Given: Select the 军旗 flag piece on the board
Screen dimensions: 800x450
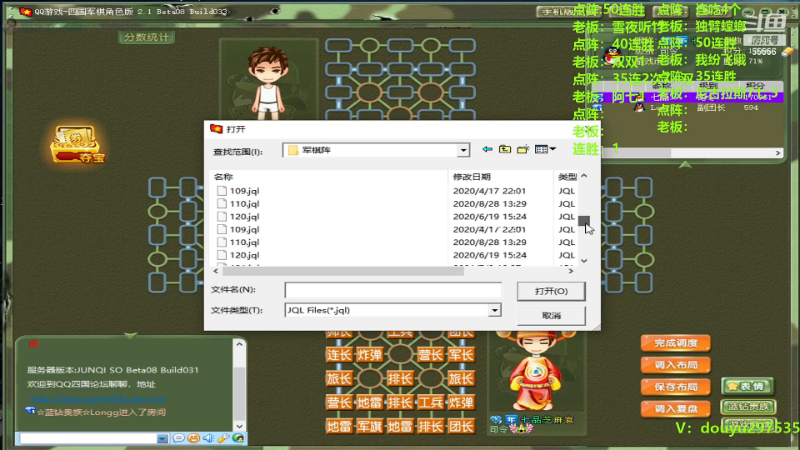Looking at the screenshot, I should click(x=369, y=426).
